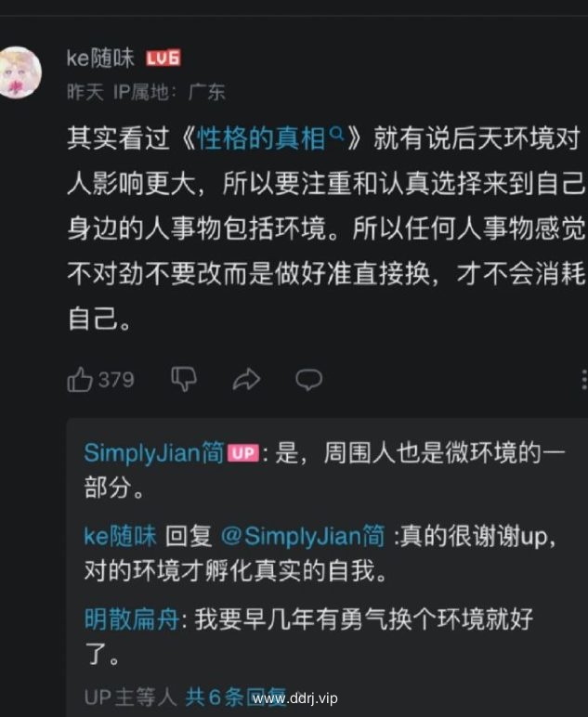
Task: Like the comment with 379 likes
Action: click(x=80, y=379)
